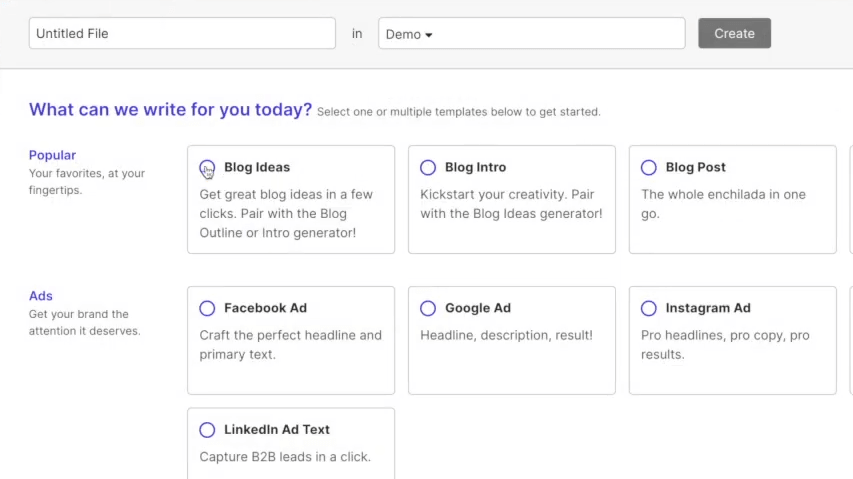Pick the Google Ad template title
The image size is (853, 479).
click(478, 308)
